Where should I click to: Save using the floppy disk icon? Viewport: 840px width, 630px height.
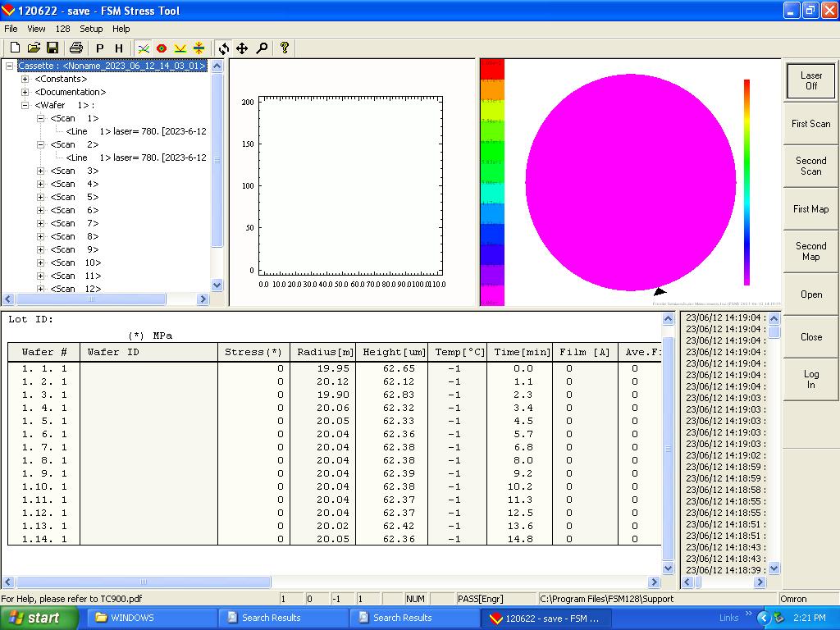52,48
